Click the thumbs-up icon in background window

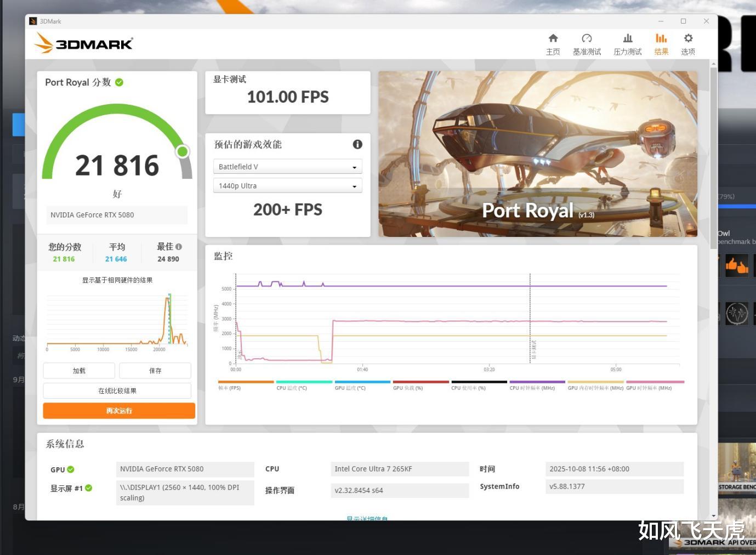[x=737, y=266]
